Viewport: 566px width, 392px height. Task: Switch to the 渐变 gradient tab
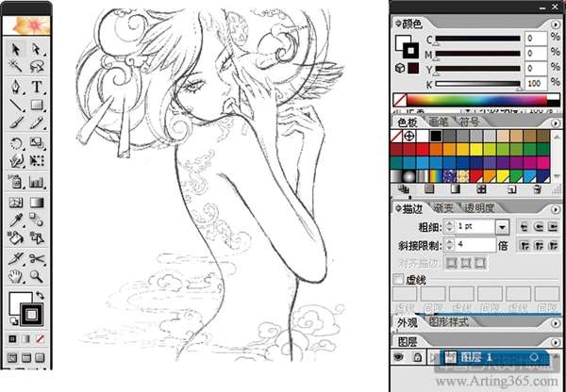point(443,208)
